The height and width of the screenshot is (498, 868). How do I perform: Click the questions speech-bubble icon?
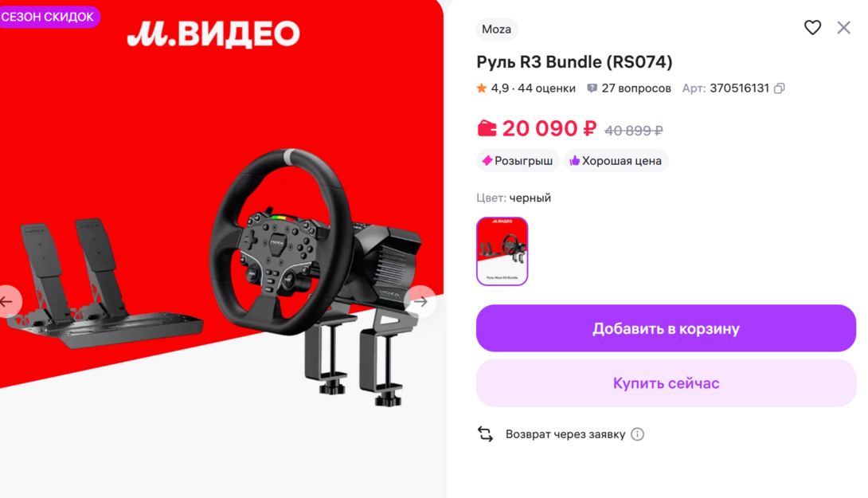[x=592, y=88]
